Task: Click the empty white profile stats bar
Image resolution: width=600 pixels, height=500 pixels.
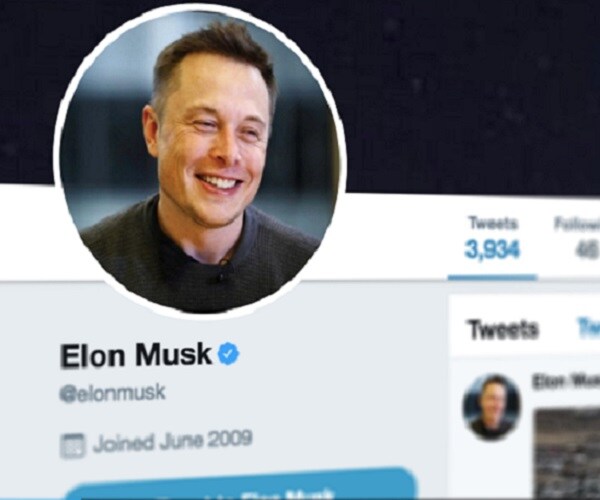Action: (x=394, y=237)
